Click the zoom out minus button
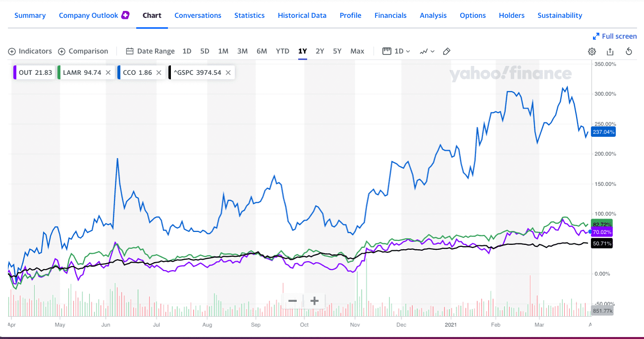 tap(292, 300)
